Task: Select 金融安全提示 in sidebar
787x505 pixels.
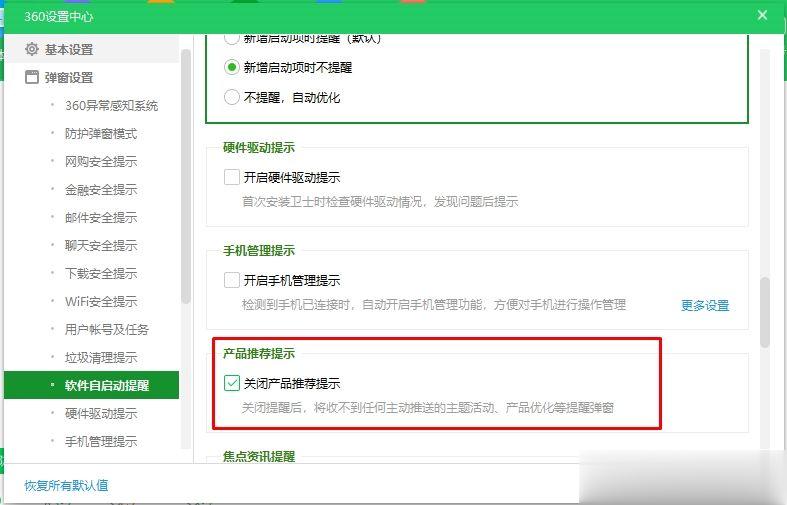Action: [x=101, y=190]
